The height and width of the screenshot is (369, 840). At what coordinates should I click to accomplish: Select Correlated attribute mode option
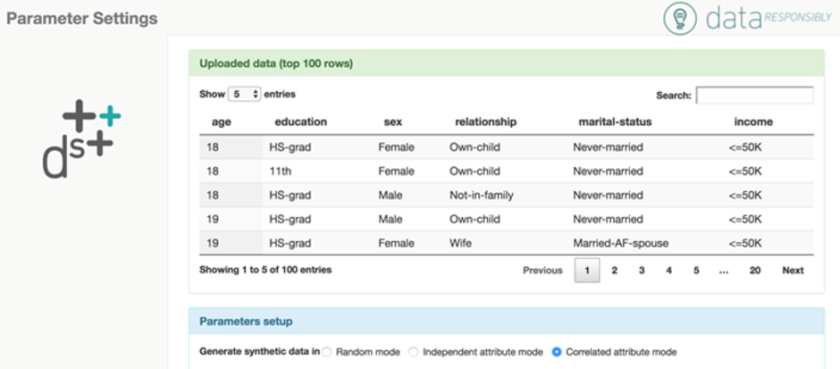click(557, 352)
